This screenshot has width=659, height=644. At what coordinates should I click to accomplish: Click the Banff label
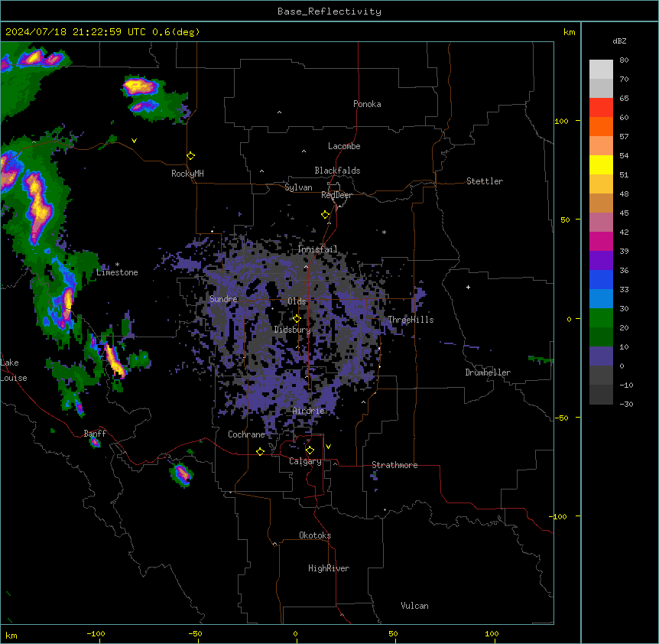coord(95,434)
